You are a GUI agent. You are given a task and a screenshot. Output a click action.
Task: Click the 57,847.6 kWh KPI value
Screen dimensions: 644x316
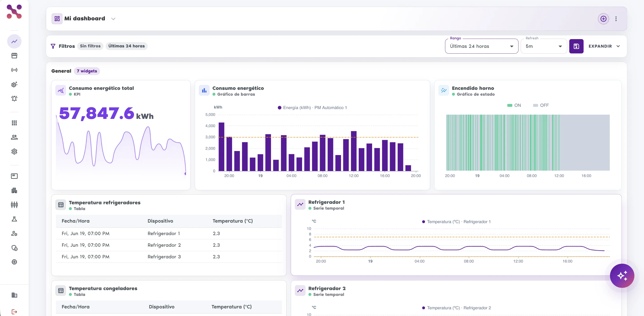pyautogui.click(x=106, y=114)
